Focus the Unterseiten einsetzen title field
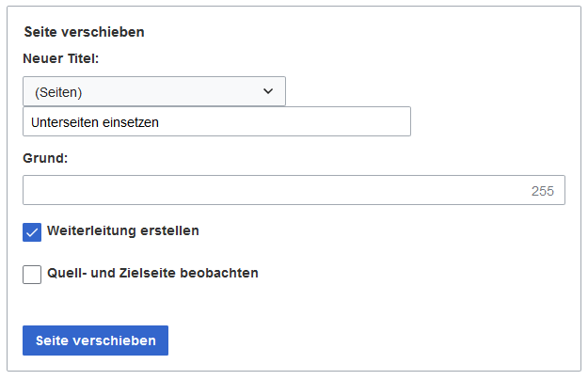 (x=216, y=121)
